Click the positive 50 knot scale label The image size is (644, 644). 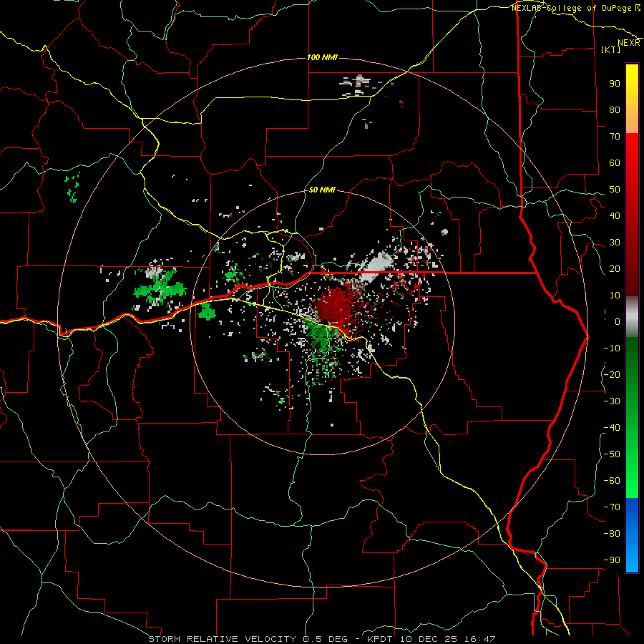coord(615,190)
